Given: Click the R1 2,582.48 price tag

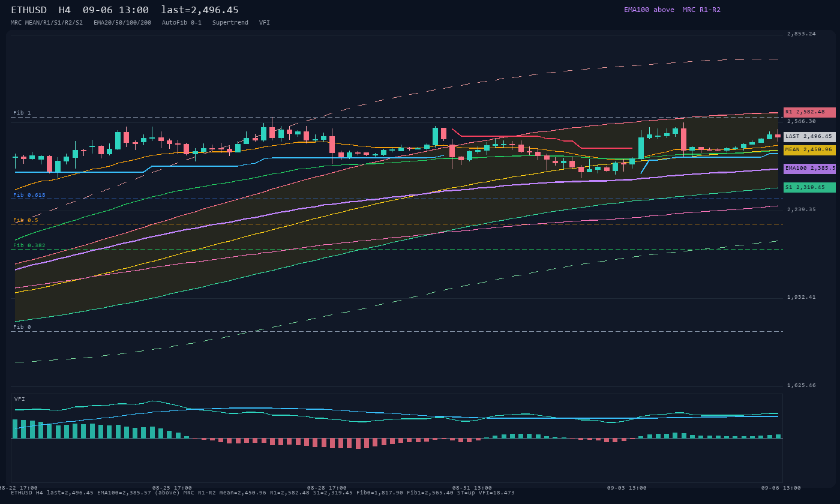Looking at the screenshot, I should [809, 112].
